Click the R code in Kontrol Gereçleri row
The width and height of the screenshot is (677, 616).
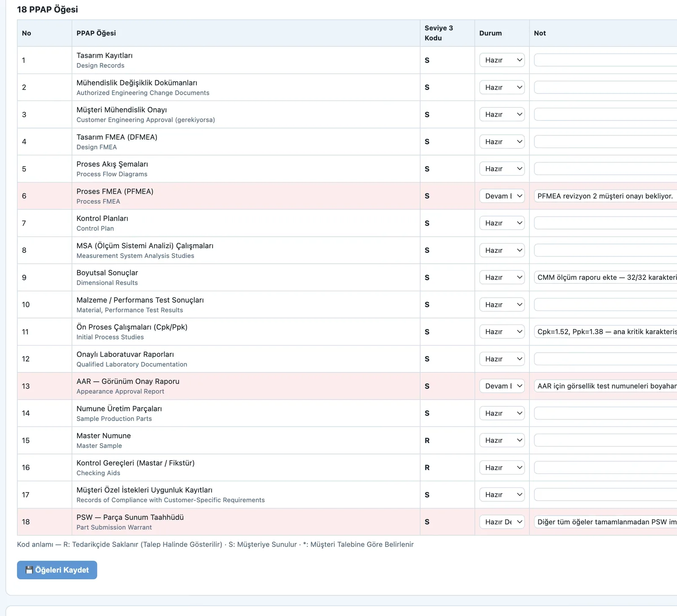427,468
